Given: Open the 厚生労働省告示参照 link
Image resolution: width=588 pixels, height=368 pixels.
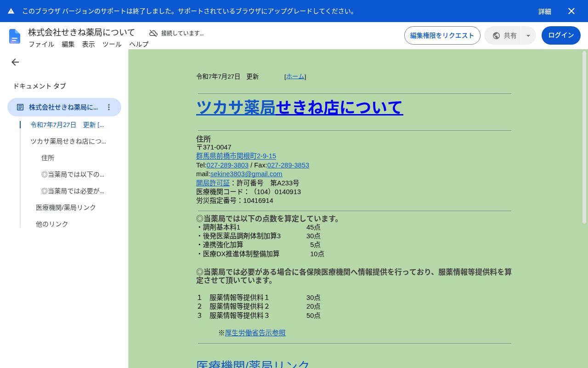Looking at the screenshot, I should point(255,333).
